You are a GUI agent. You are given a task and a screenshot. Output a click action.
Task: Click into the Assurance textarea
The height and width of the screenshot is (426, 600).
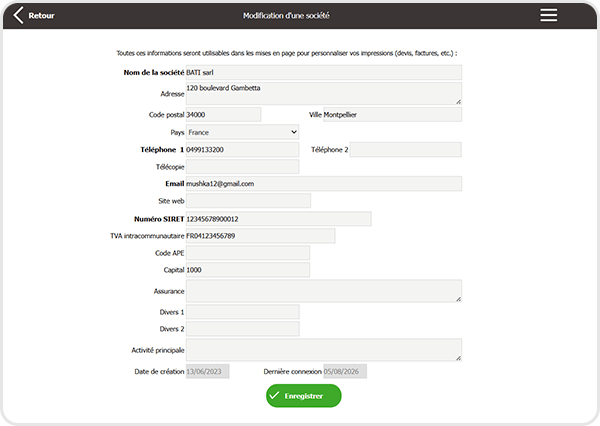(x=324, y=291)
